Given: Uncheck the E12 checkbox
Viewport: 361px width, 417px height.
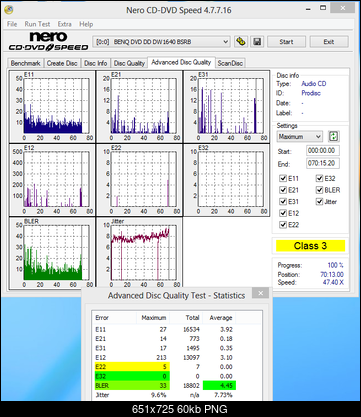Looking at the screenshot, I should [x=283, y=213].
